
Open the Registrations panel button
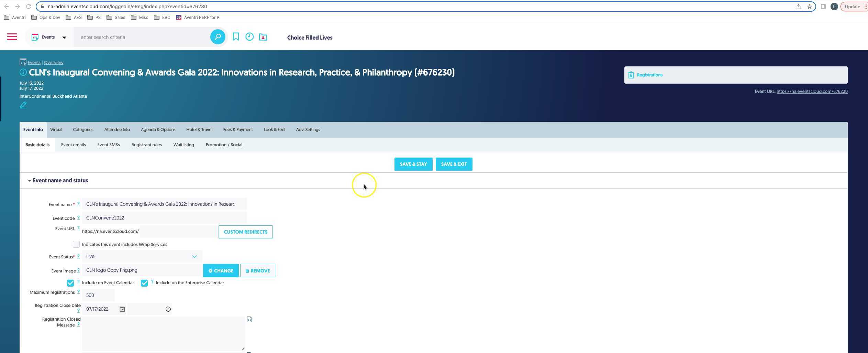[x=736, y=75]
